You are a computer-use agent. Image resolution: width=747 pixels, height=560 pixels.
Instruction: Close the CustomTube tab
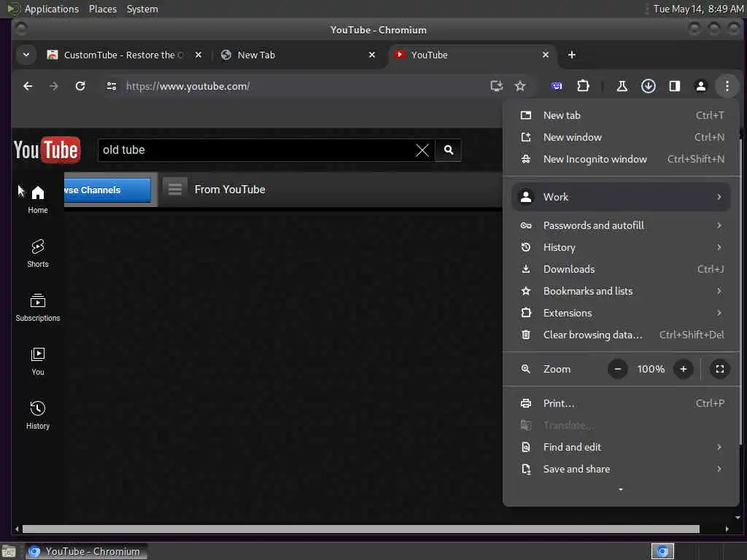198,55
